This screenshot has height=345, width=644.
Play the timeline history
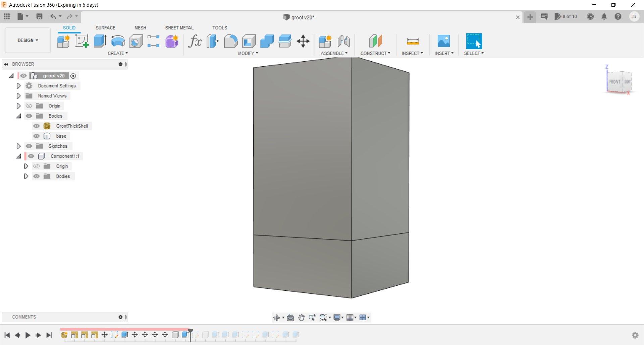tap(28, 335)
